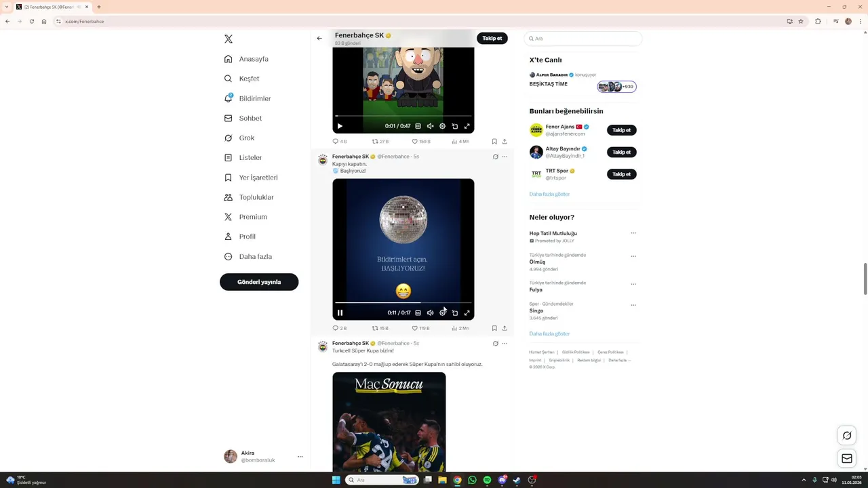Open more options on Süper Kupa post

tap(505, 344)
